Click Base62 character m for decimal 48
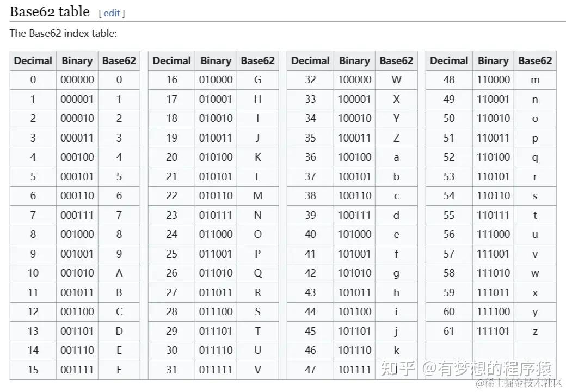The width and height of the screenshot is (566, 392). (535, 79)
